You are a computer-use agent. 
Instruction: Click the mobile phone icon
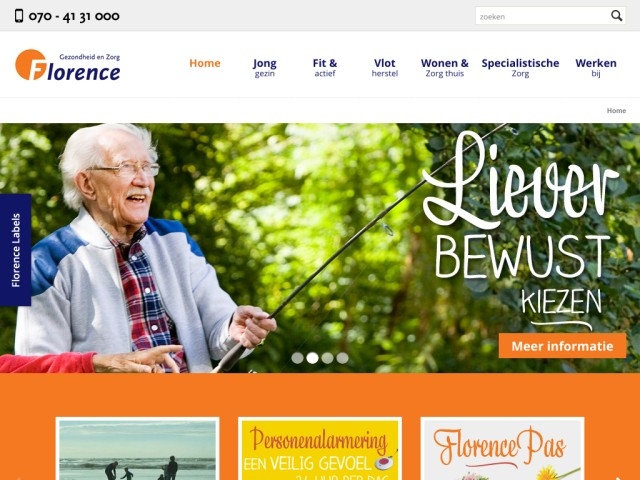tap(19, 16)
